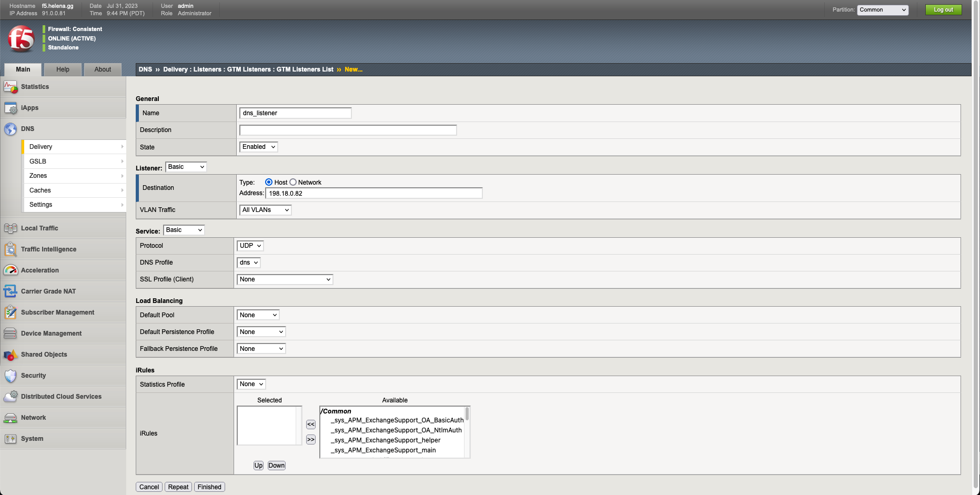Click the Log out button

(x=943, y=10)
